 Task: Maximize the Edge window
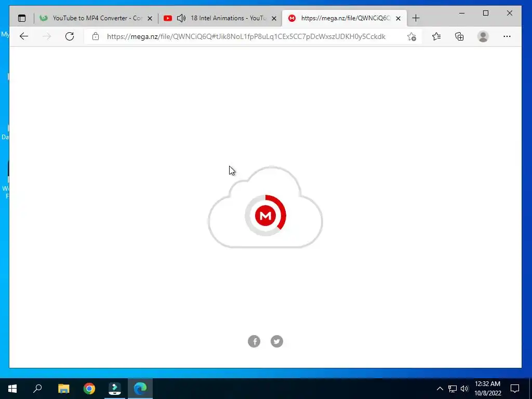[x=486, y=13]
